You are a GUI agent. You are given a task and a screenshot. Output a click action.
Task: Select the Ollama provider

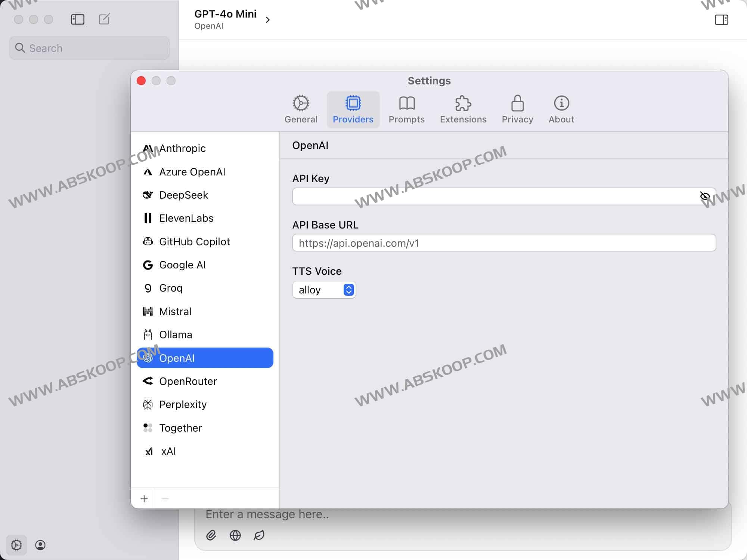[x=176, y=335]
